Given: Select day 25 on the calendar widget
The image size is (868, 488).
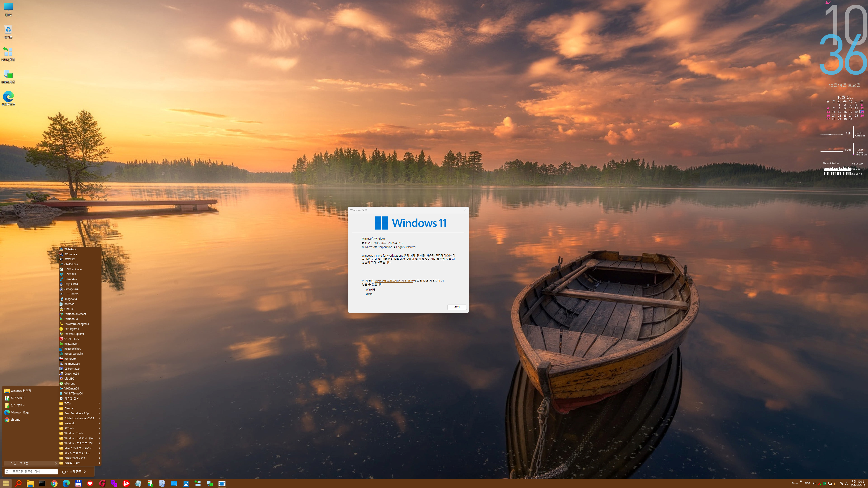Looking at the screenshot, I should pos(856,115).
